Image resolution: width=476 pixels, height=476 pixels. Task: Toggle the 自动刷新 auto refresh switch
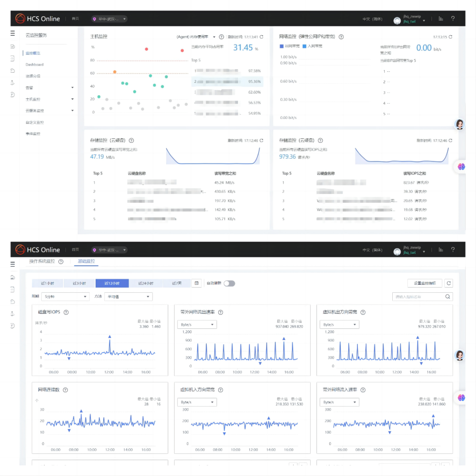click(229, 283)
